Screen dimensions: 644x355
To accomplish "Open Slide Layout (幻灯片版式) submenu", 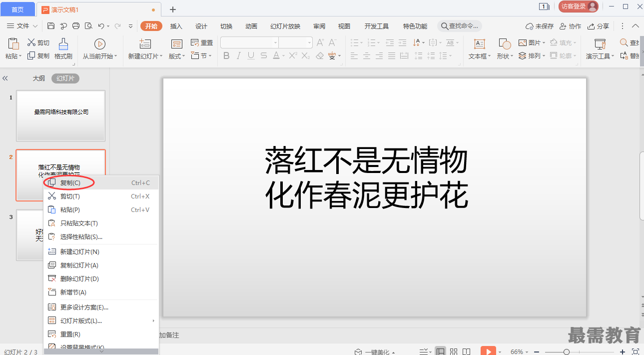I will [x=101, y=321].
